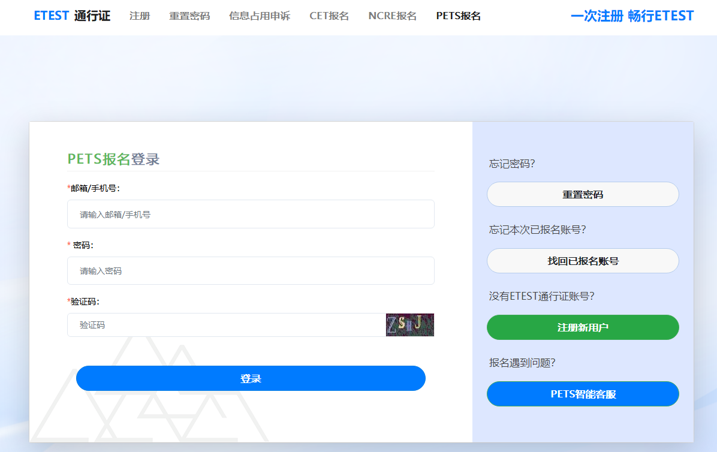
Task: Click the PETS报名登录 heading
Action: [113, 159]
